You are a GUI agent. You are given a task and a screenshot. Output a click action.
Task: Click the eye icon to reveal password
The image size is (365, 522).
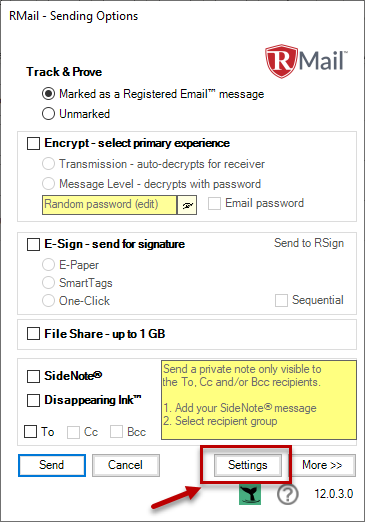187,205
